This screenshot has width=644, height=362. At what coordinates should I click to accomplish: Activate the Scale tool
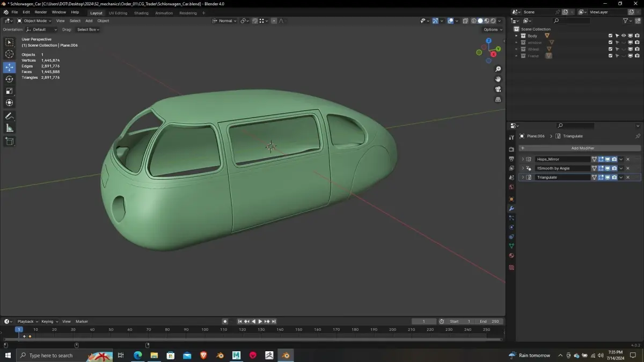coord(9,91)
